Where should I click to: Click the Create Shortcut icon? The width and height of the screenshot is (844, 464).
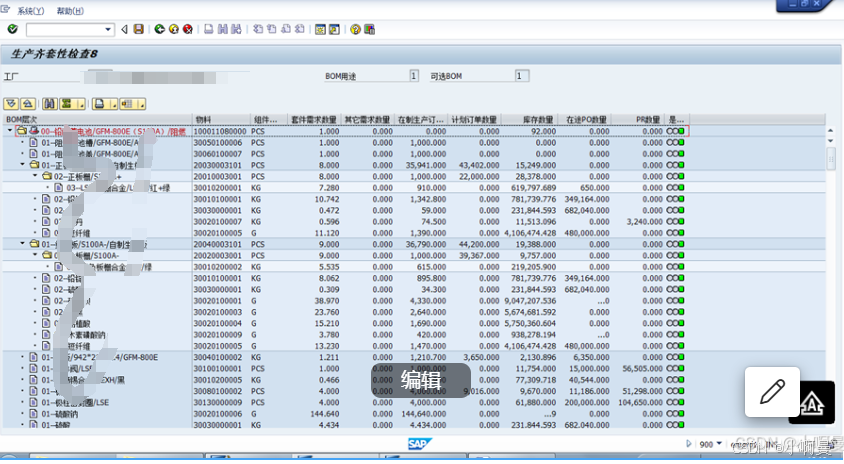pyautogui.click(x=334, y=29)
